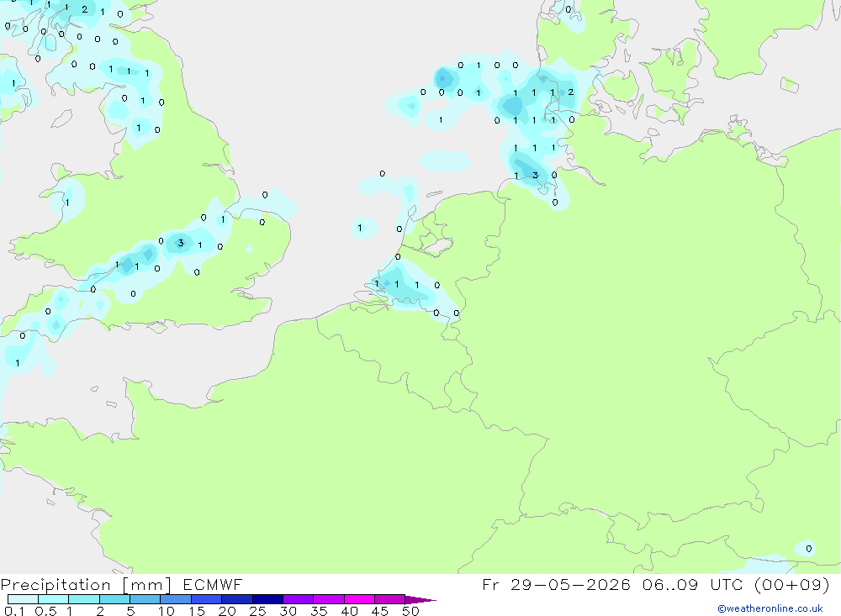This screenshot has width=841, height=616.
Task: Click the 0.5–1 mm legend color swatch
Action: pyautogui.click(x=54, y=599)
